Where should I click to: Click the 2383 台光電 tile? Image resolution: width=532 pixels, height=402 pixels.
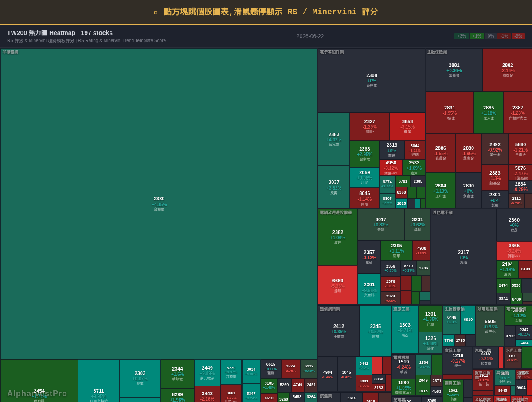click(x=334, y=139)
